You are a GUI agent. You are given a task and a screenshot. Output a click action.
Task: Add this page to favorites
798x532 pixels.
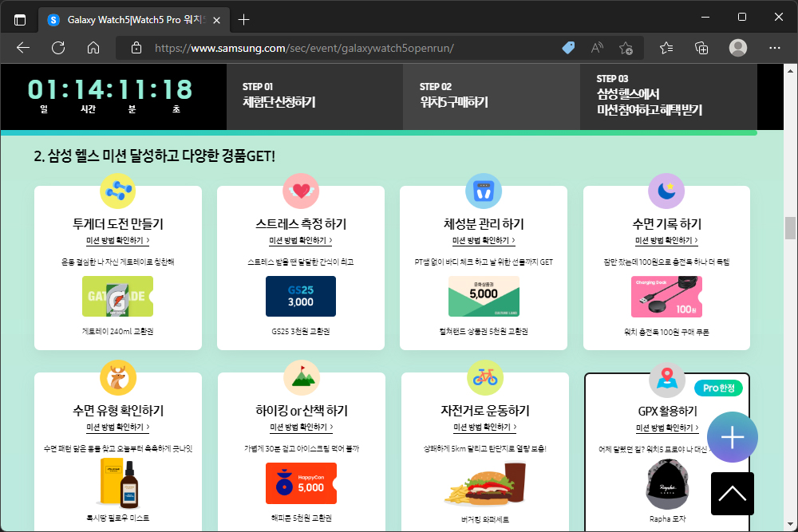click(x=626, y=49)
